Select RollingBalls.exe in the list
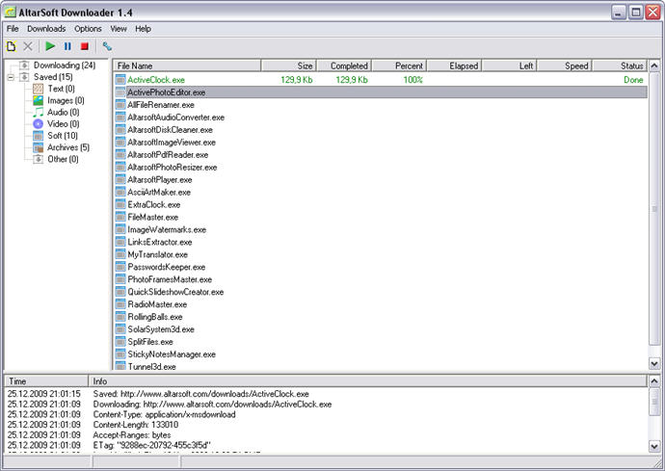Viewport: 665px width, 471px height. [x=155, y=317]
